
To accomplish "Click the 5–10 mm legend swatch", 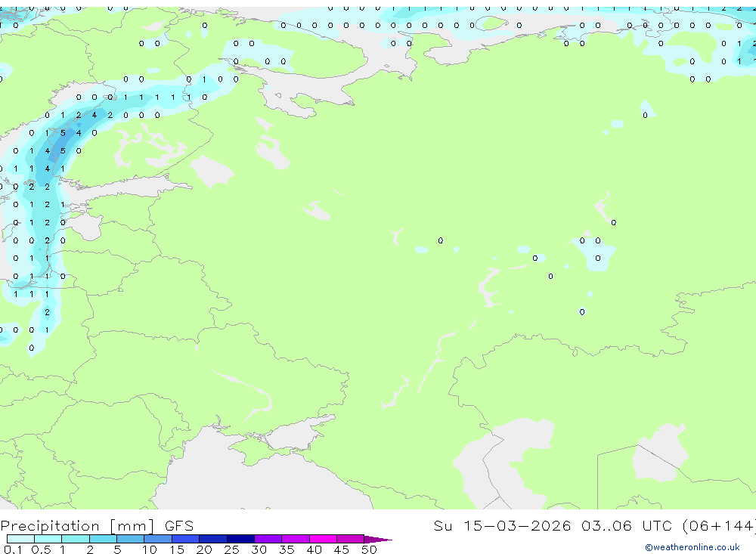I will (x=131, y=539).
